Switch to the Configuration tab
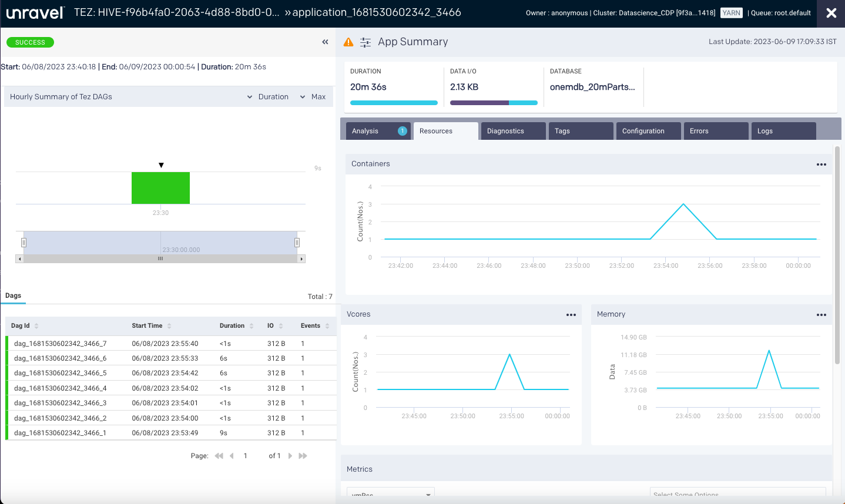The width and height of the screenshot is (845, 504). pyautogui.click(x=649, y=131)
